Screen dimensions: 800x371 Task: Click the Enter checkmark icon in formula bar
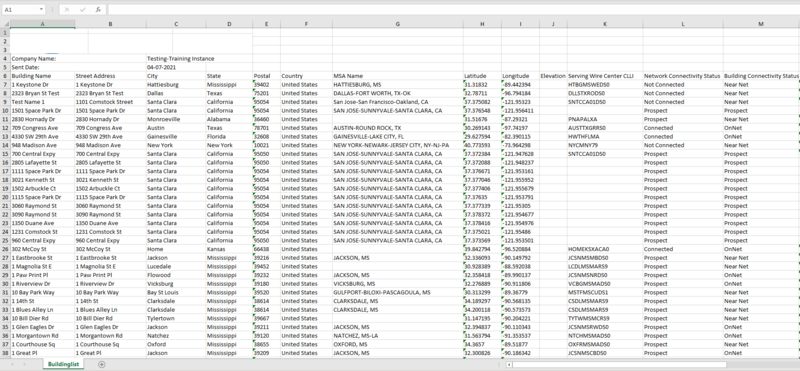(83, 10)
